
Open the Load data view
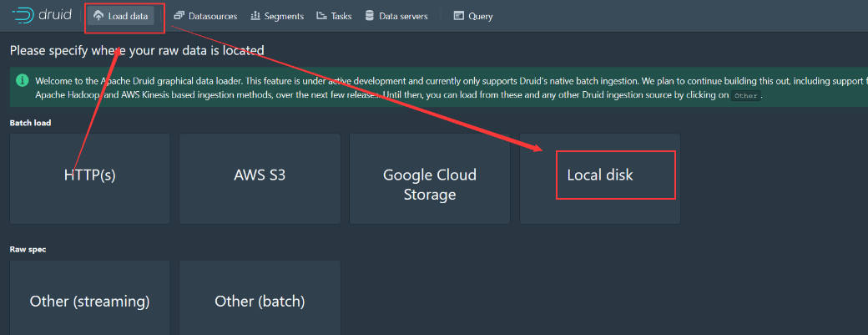[x=121, y=16]
